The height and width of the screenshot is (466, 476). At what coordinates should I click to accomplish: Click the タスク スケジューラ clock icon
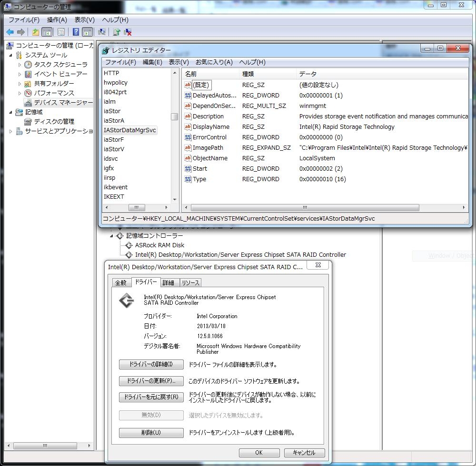click(x=28, y=65)
